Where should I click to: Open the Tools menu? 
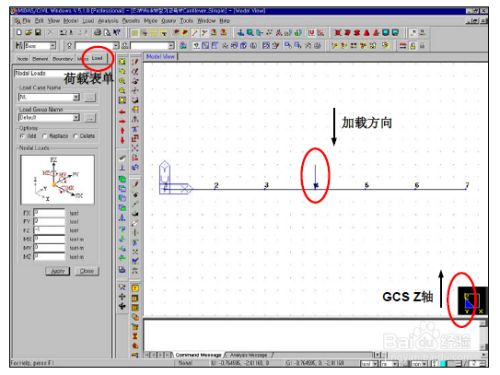click(x=186, y=21)
